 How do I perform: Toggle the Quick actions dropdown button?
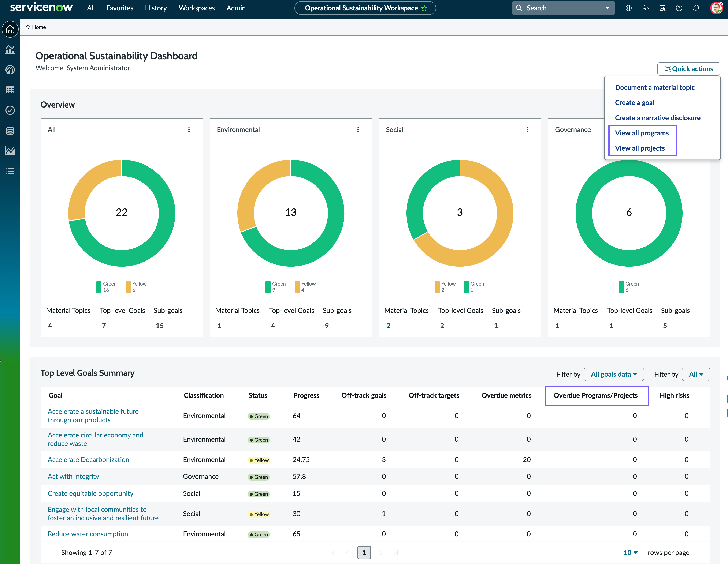coord(689,69)
